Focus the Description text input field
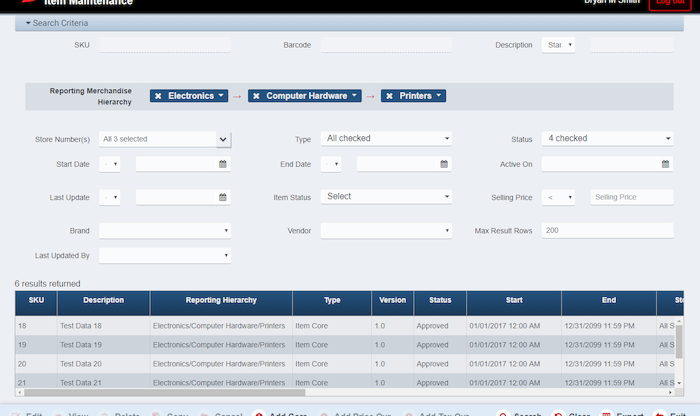The width and height of the screenshot is (700, 416). tap(632, 45)
